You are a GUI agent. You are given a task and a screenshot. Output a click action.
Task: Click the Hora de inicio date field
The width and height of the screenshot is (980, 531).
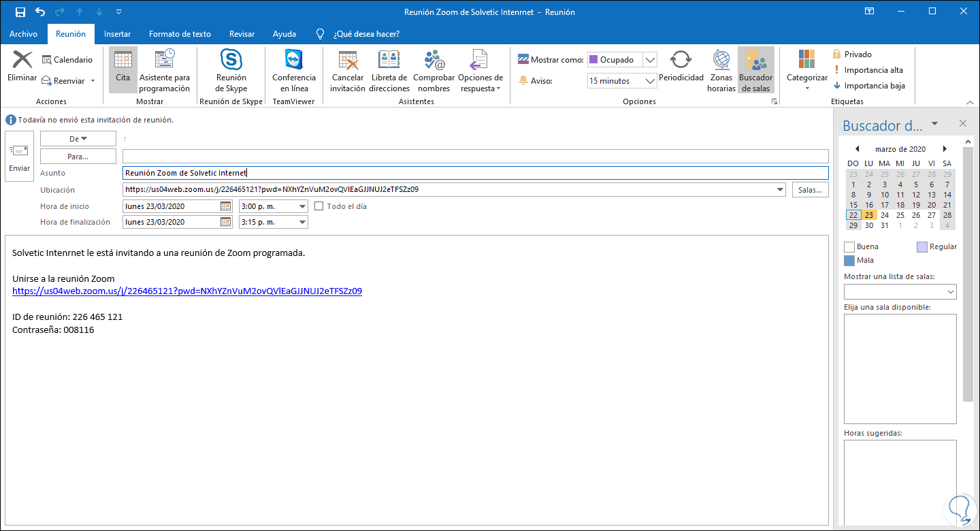pyautogui.click(x=171, y=206)
